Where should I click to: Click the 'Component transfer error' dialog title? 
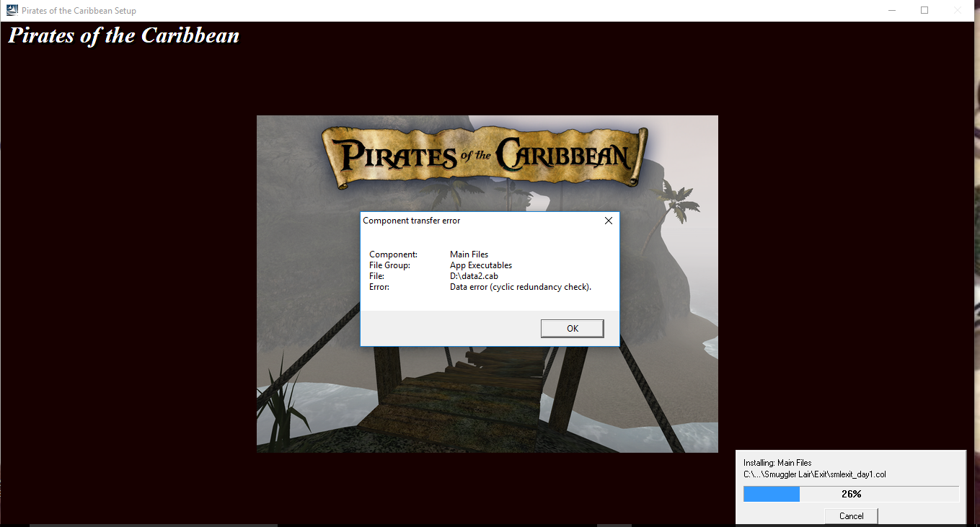411,221
